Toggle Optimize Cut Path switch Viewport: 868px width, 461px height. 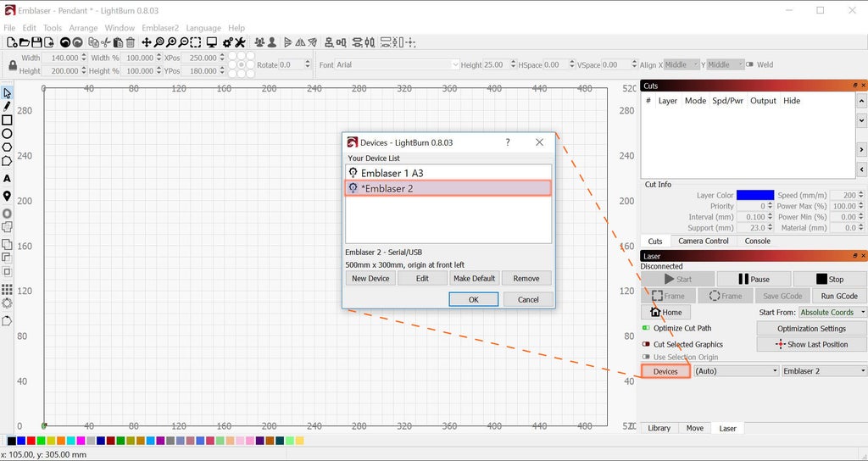[646, 328]
